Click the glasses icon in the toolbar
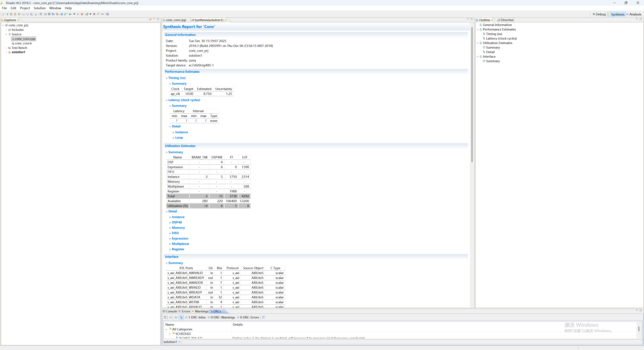The height and width of the screenshot is (350, 644). tap(103, 14)
